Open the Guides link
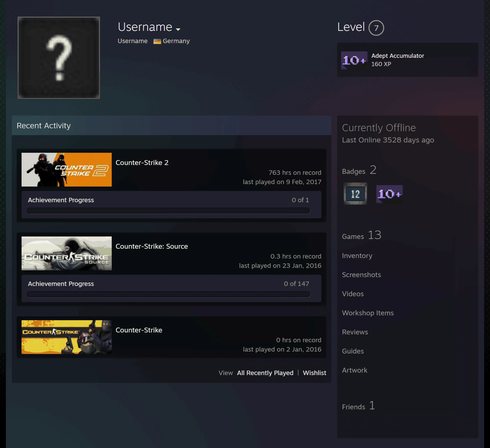Viewport: 490px width, 448px height. [x=353, y=351]
